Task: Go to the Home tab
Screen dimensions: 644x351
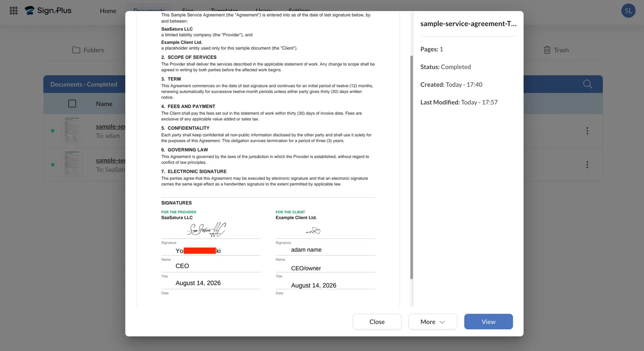Action: click(x=108, y=11)
